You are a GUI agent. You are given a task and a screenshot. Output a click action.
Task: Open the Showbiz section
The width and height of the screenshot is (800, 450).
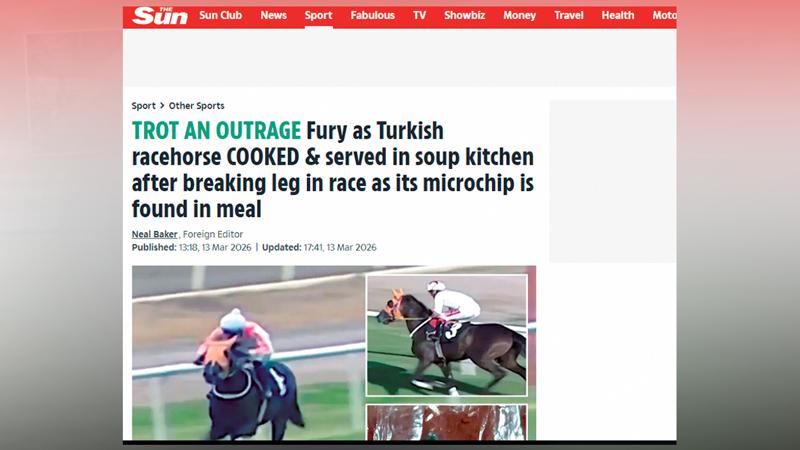[464, 15]
